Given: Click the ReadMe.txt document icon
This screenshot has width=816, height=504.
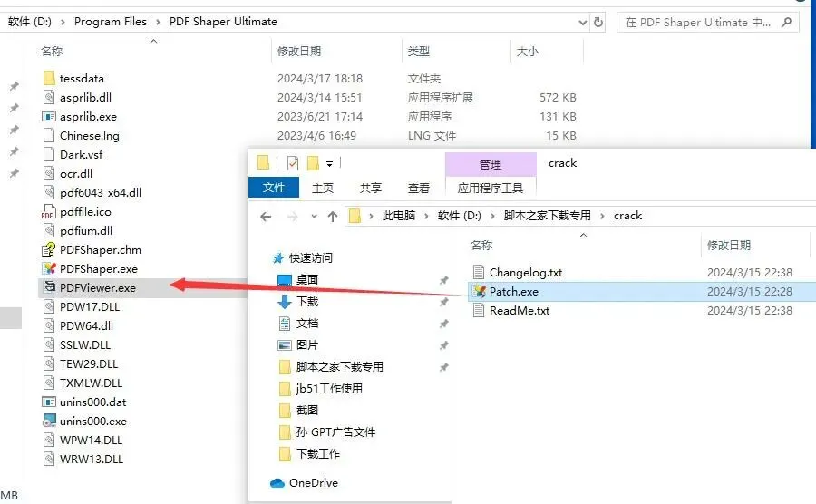Looking at the screenshot, I should (479, 311).
